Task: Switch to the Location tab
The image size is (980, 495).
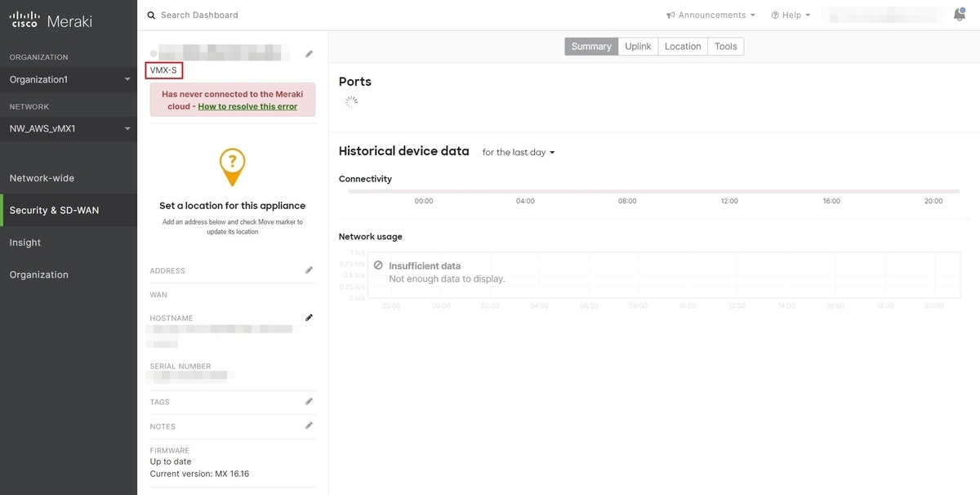Action: (x=683, y=47)
